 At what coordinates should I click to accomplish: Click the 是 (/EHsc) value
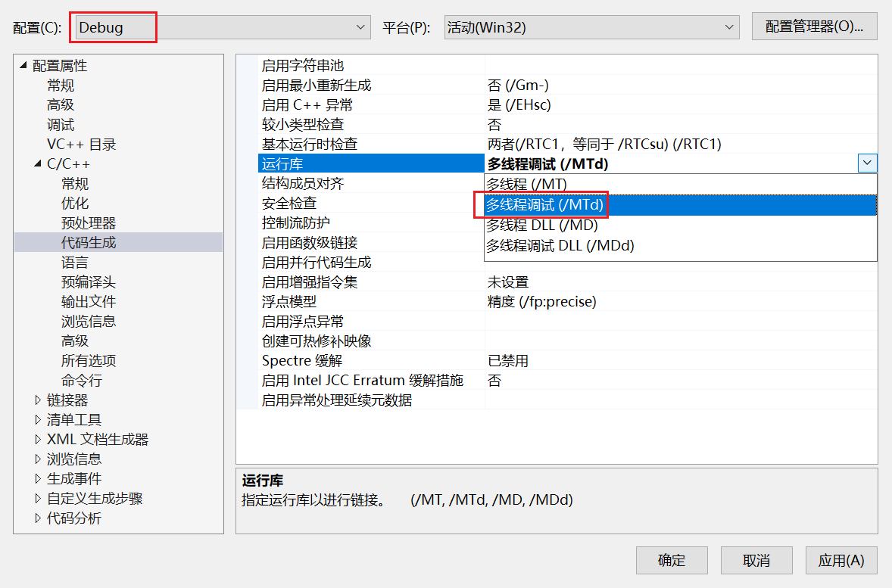point(519,104)
